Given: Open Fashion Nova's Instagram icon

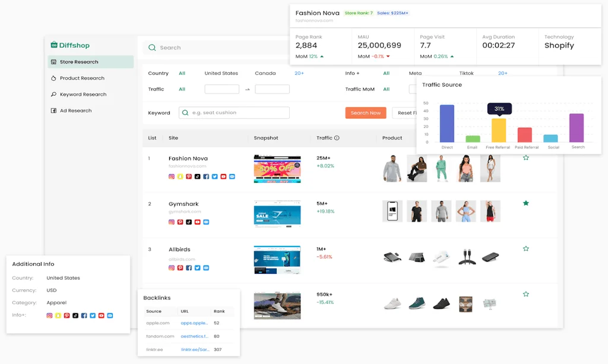Looking at the screenshot, I should (172, 176).
